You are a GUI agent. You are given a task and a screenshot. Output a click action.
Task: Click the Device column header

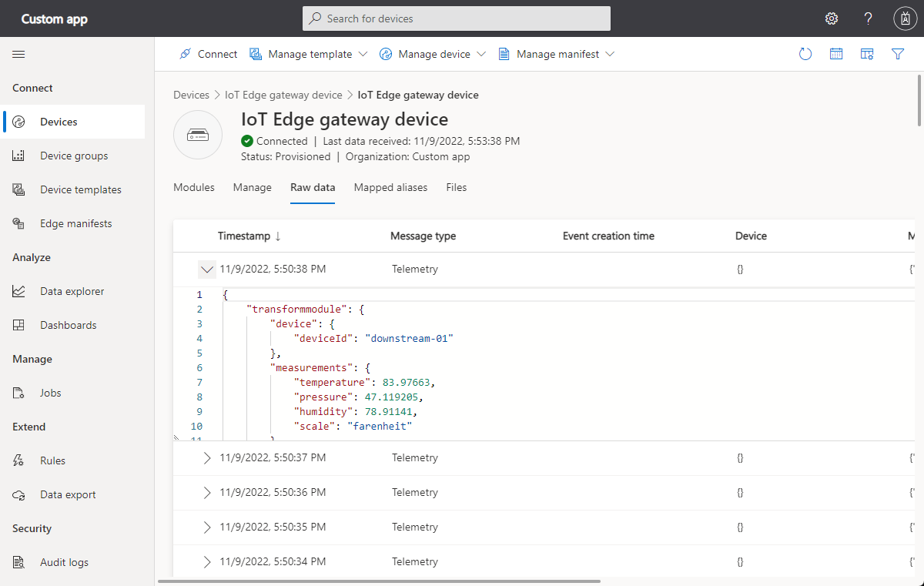coord(751,236)
